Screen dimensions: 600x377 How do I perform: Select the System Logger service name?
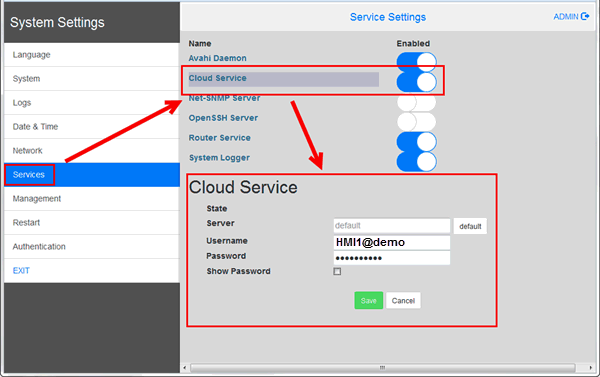(x=219, y=158)
